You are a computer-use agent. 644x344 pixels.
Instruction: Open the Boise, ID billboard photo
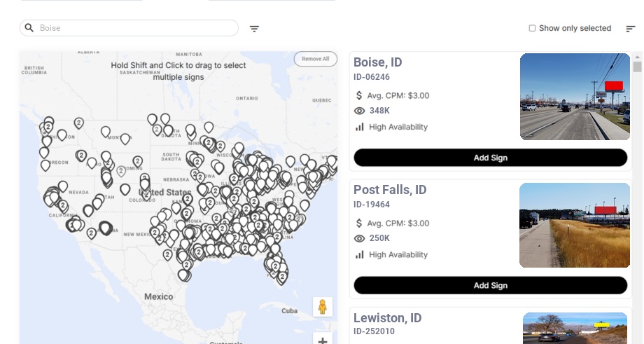coord(575,97)
